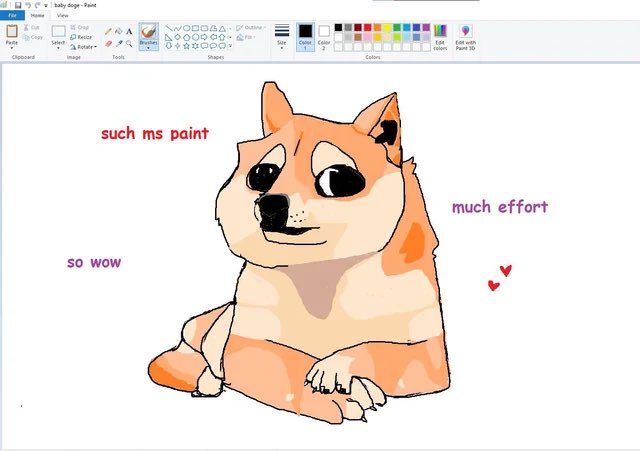Expand the Brushes dropdown arrow
Image resolution: width=640 pixels, height=451 pixels.
[x=149, y=48]
